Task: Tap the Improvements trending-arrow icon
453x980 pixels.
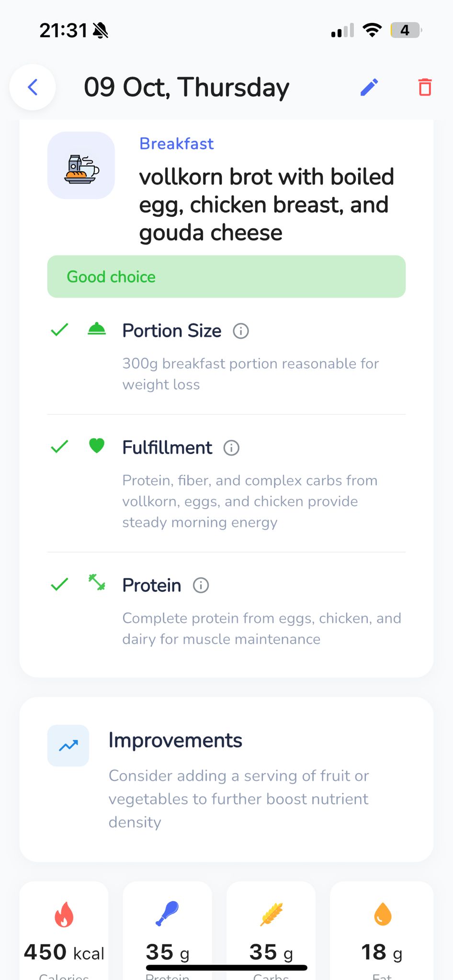Action: point(68,746)
